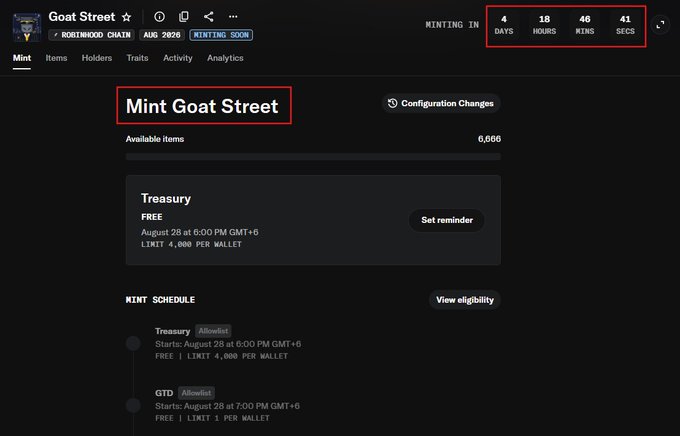This screenshot has width=680, height=436.
Task: Click LIMIT 4,000 PER WALLET in Treasury card
Action: coord(191,245)
